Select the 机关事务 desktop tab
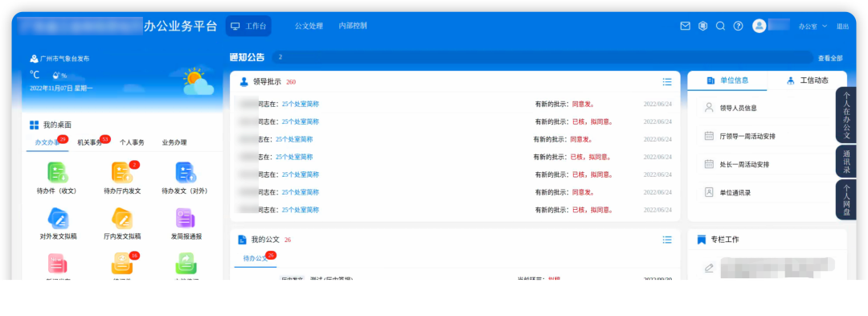Image resolution: width=868 pixels, height=316 pixels. pos(90,142)
